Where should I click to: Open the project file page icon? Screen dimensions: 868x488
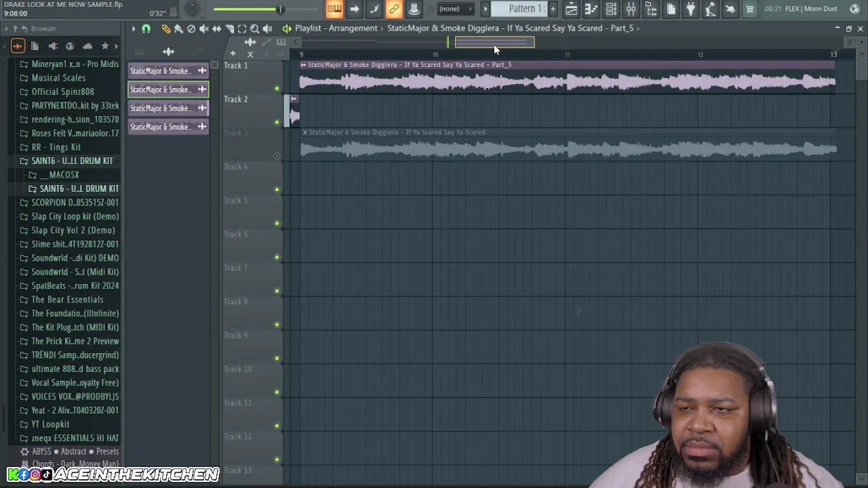tap(671, 9)
